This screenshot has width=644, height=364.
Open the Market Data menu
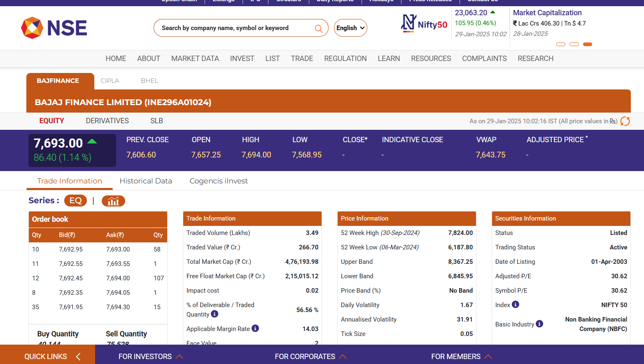[x=195, y=59]
